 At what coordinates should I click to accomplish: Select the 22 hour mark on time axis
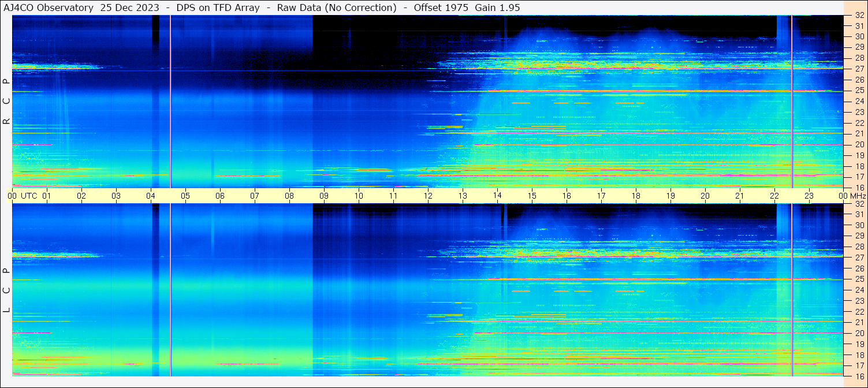pyautogui.click(x=774, y=196)
